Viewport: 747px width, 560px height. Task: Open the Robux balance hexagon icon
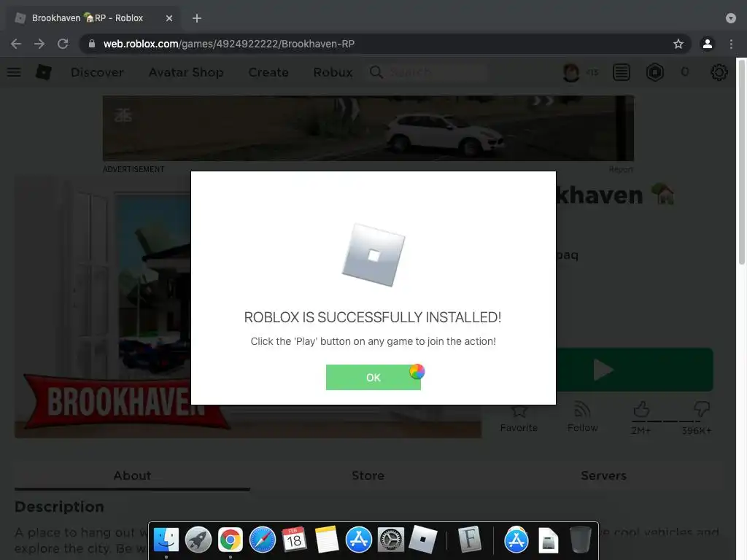pos(655,72)
